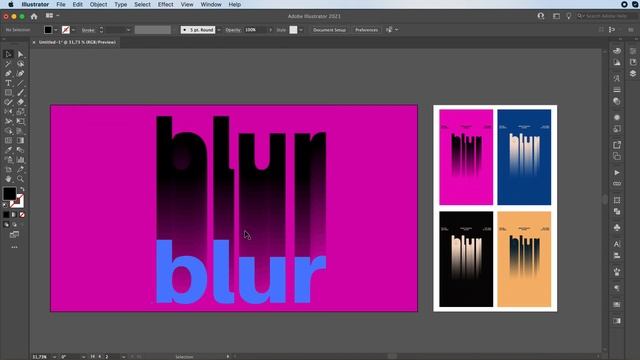Click the fill swatch in control bar

click(48, 30)
